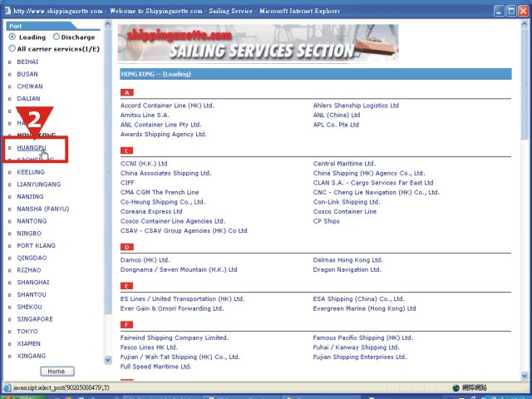This screenshot has width=532, height=399.
Task: Open PORT KLANG link
Action: pos(37,246)
